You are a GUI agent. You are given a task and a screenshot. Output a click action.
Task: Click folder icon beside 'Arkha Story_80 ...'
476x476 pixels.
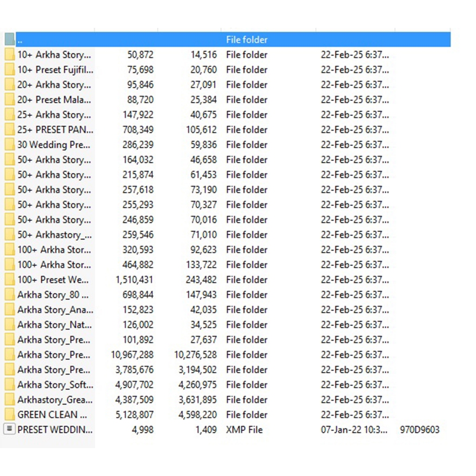point(9,294)
